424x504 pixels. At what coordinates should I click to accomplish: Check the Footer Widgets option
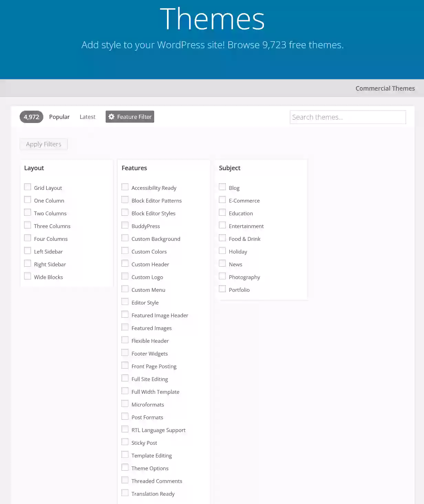pos(125,352)
